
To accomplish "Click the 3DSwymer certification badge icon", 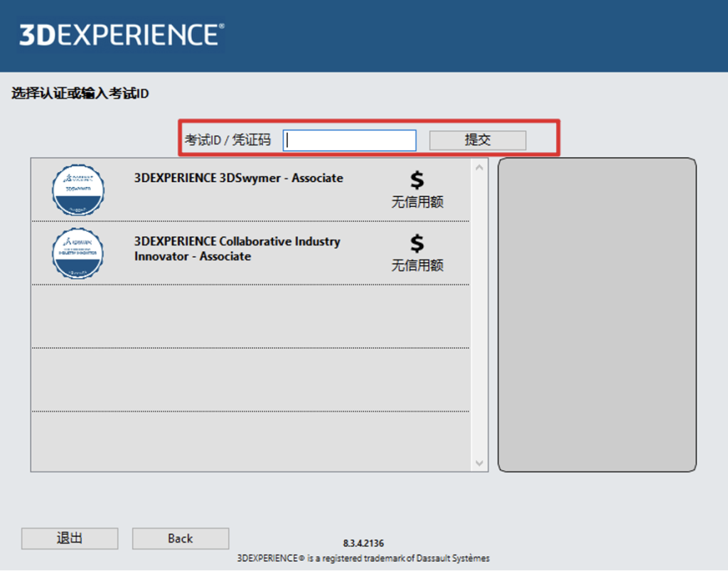I will [78, 190].
